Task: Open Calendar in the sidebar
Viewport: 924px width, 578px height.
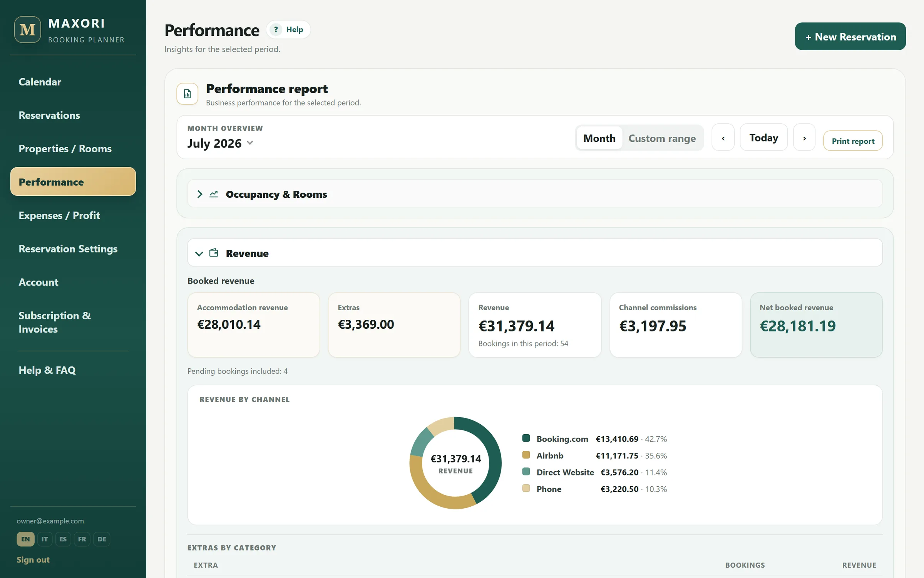Action: click(73, 82)
